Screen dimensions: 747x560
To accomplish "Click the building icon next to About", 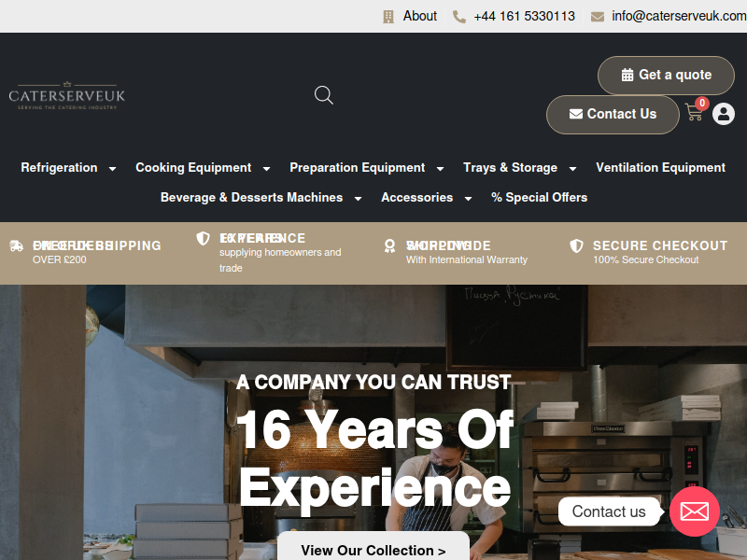I will [x=388, y=17].
